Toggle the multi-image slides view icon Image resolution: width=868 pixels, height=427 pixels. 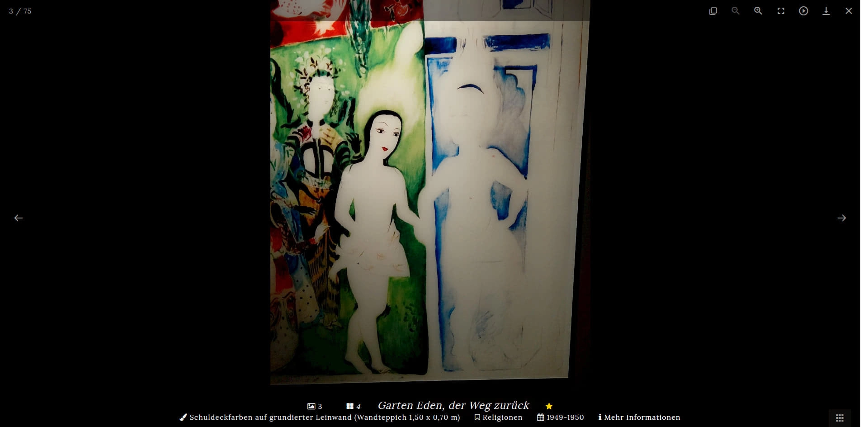(713, 11)
